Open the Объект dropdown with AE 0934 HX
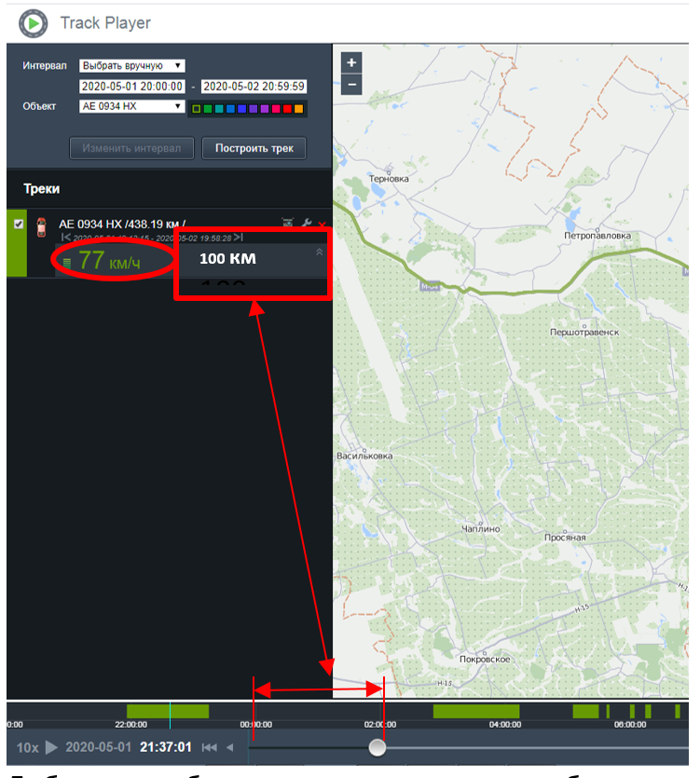700x778 pixels. tap(132, 106)
